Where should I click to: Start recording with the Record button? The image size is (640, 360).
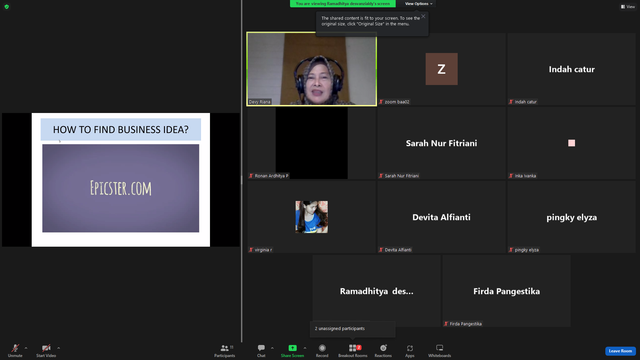(x=322, y=350)
